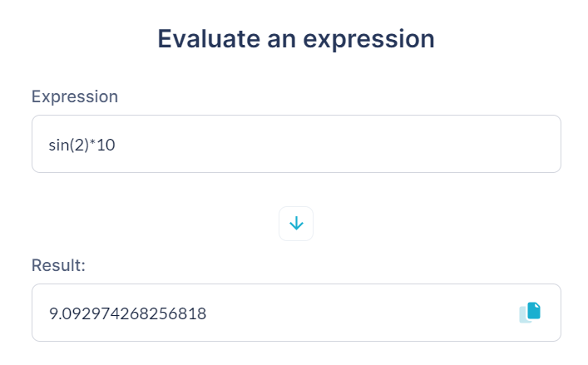
Task: Click the Expression label
Action: tap(75, 96)
